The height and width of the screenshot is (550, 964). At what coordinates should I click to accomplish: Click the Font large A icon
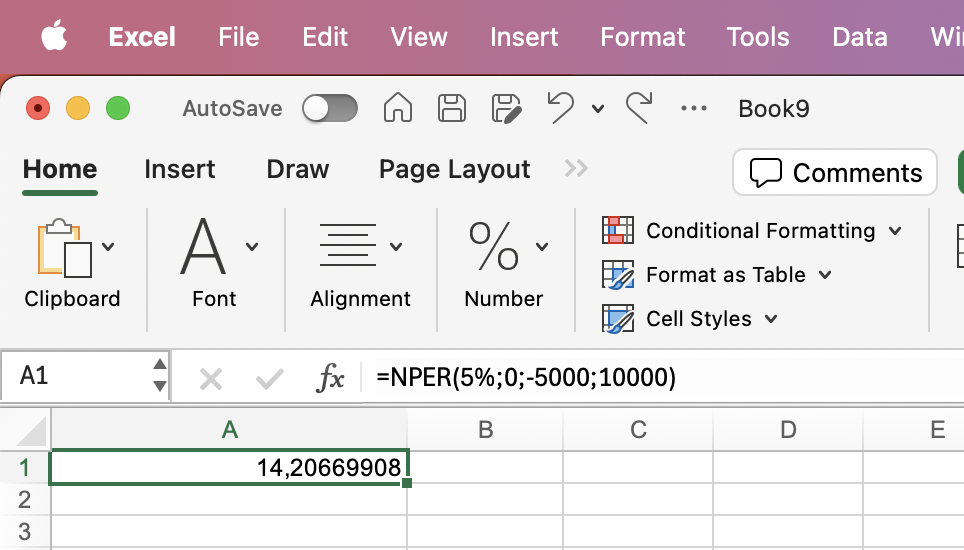coord(203,246)
